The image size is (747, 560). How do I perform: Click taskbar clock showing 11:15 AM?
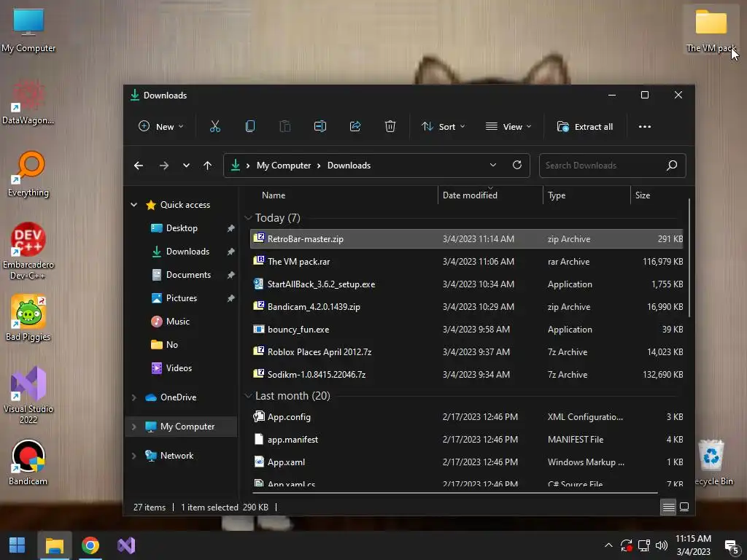(693, 545)
